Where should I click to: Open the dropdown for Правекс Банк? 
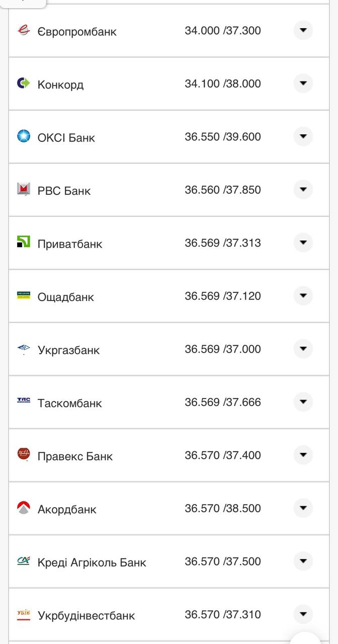pyautogui.click(x=303, y=455)
